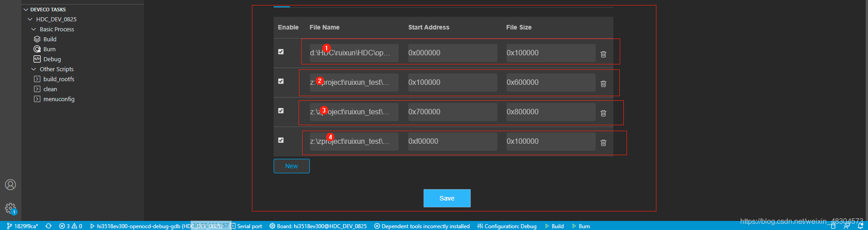Delete the row with address 0xf00000
The width and height of the screenshot is (868, 230).
(x=603, y=142)
